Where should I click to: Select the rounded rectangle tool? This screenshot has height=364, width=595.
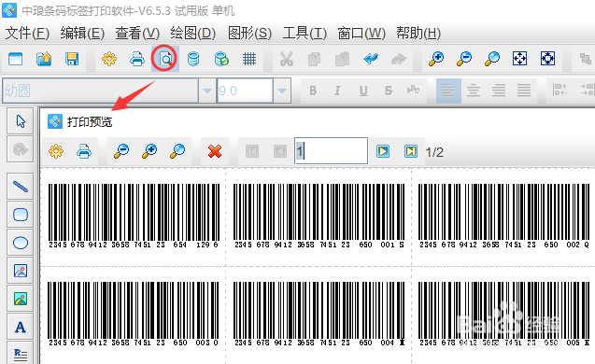(x=21, y=215)
